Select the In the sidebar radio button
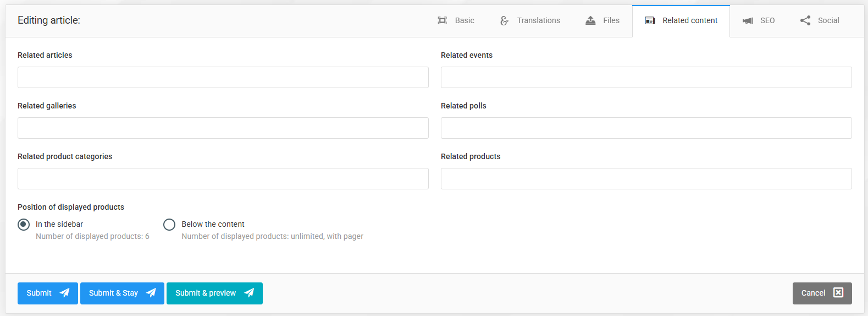This screenshot has height=316, width=868. (24, 225)
